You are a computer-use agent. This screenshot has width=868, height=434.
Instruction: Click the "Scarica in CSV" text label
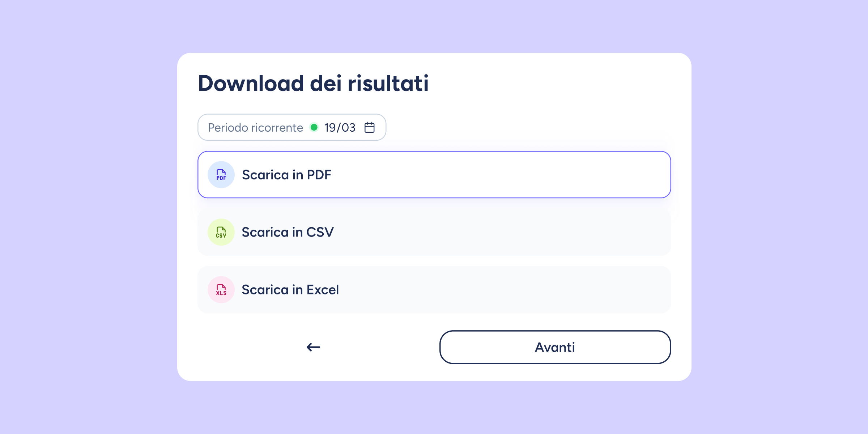tap(288, 232)
